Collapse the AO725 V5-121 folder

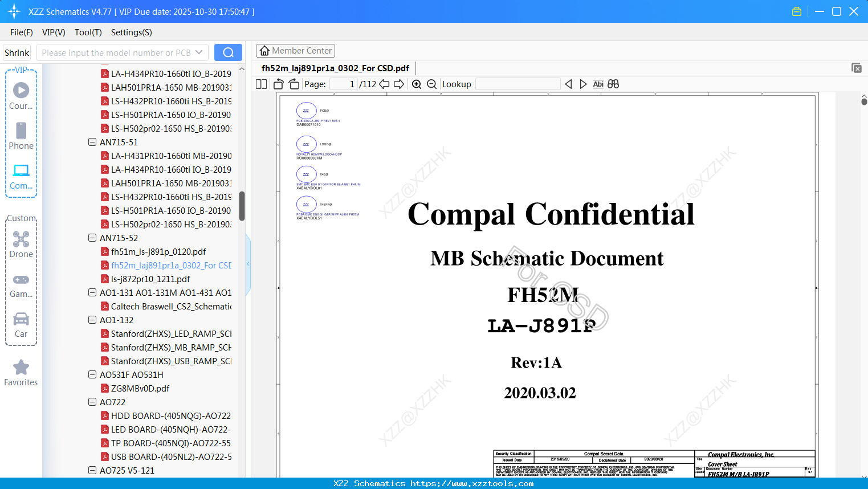(92, 470)
